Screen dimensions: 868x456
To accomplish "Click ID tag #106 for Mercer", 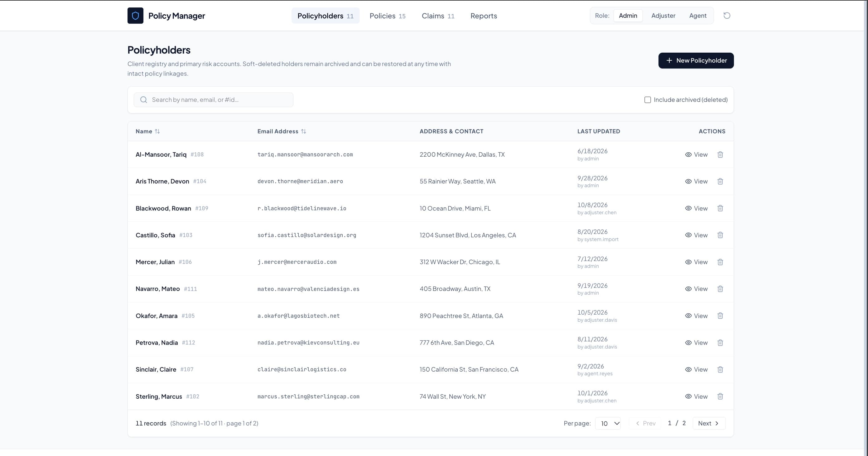I will [x=185, y=262].
